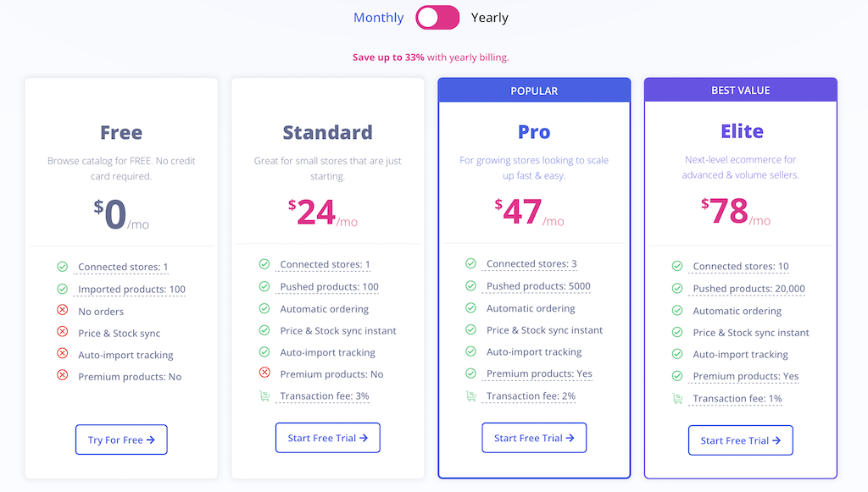Click the POPULAR banner on the Pro card

(534, 90)
